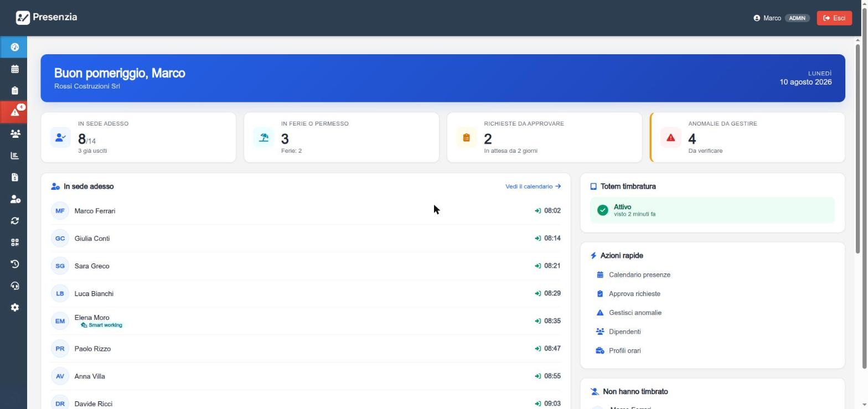Viewport: 868px width, 409px height.
Task: Follow the Vedi il calendario link
Action: click(x=533, y=187)
